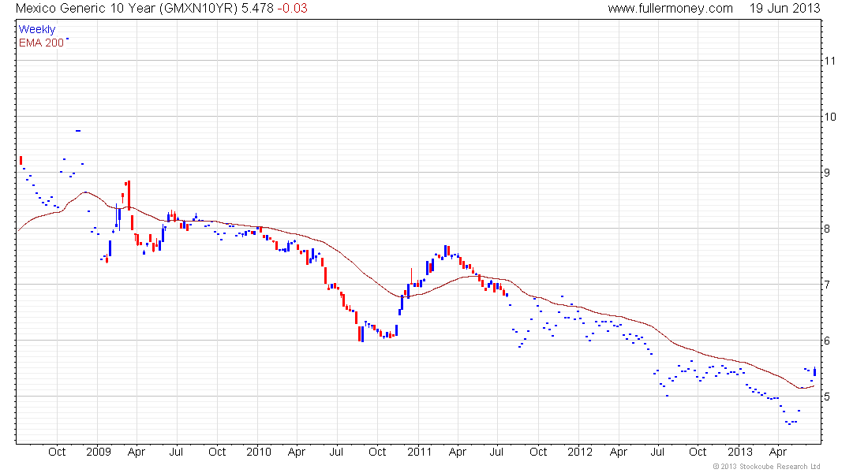Image resolution: width=868 pixels, height=473 pixels.
Task: Click the x-axis label 2010
Action: click(x=259, y=452)
